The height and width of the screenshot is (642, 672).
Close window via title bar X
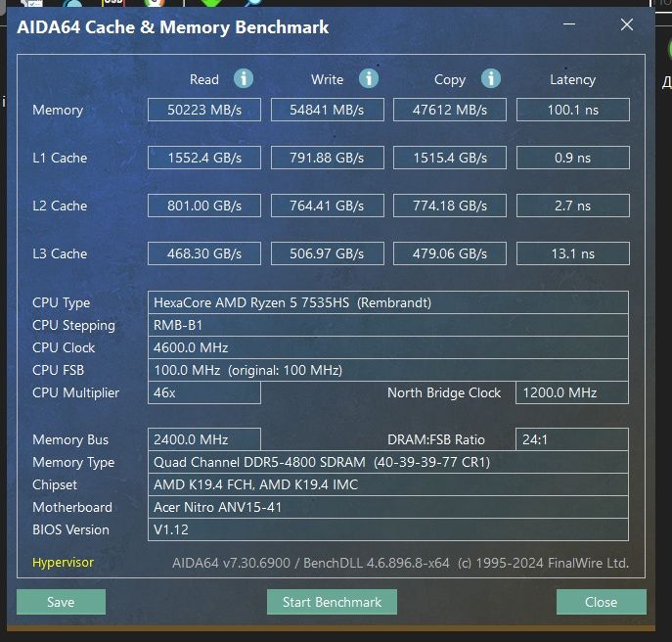(627, 24)
